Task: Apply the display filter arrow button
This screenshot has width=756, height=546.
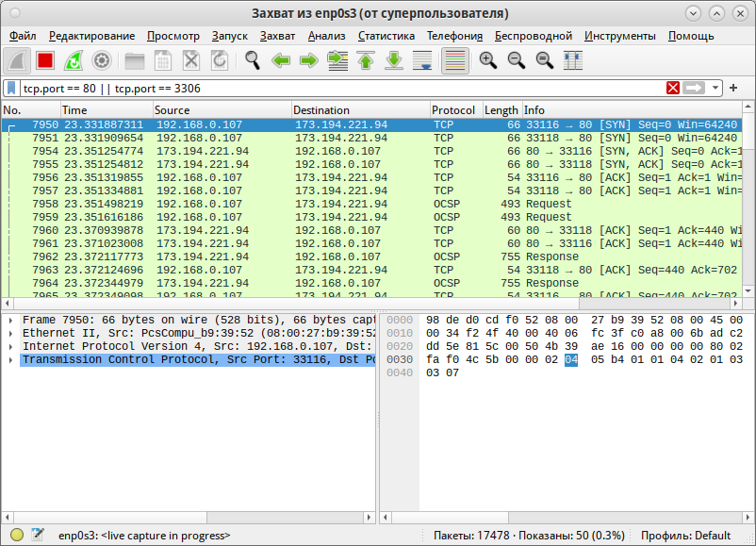Action: [x=694, y=88]
